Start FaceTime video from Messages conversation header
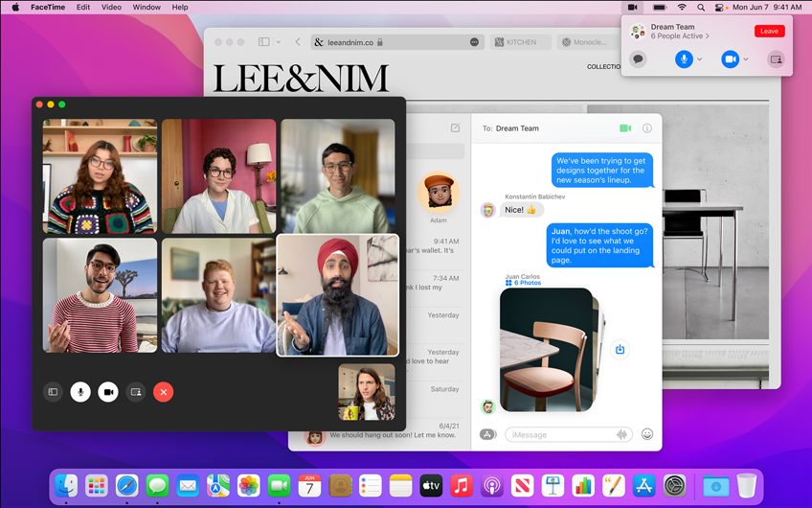 coord(625,128)
